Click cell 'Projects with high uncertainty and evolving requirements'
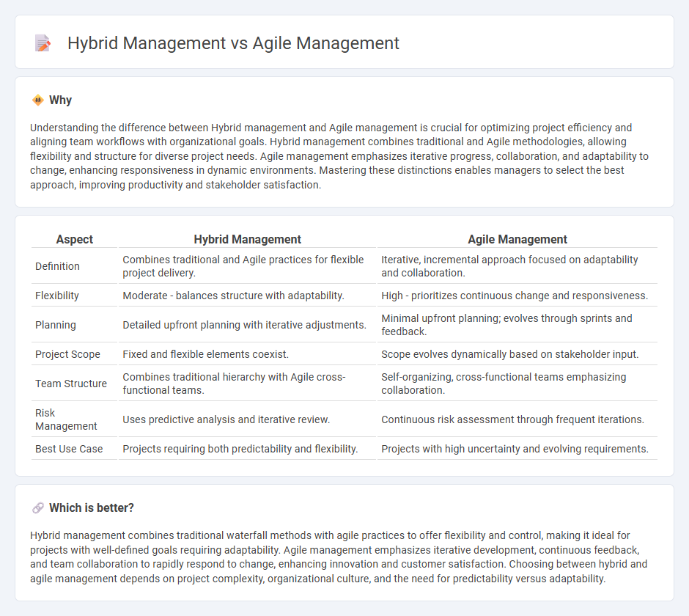The image size is (689, 616). [x=517, y=449]
